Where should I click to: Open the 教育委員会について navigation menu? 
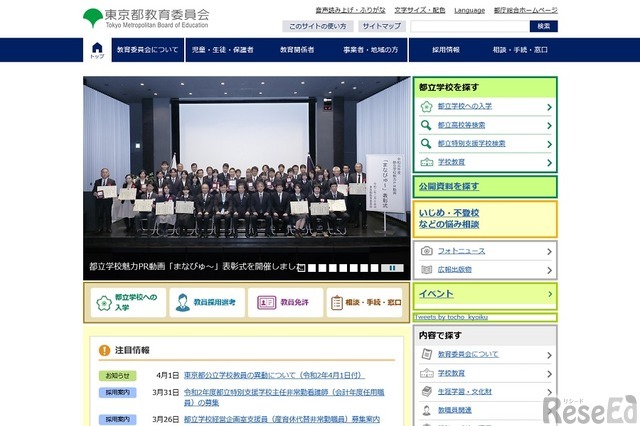pyautogui.click(x=148, y=50)
